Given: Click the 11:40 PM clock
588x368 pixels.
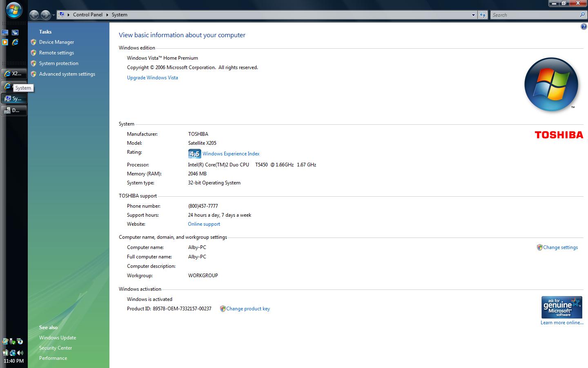Looking at the screenshot, I should pyautogui.click(x=13, y=361).
